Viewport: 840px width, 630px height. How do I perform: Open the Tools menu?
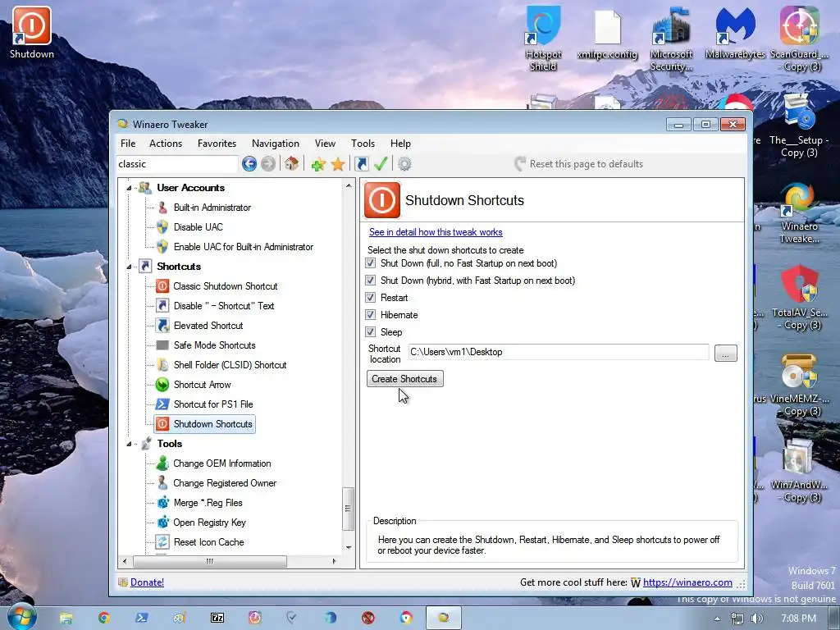[x=363, y=143]
